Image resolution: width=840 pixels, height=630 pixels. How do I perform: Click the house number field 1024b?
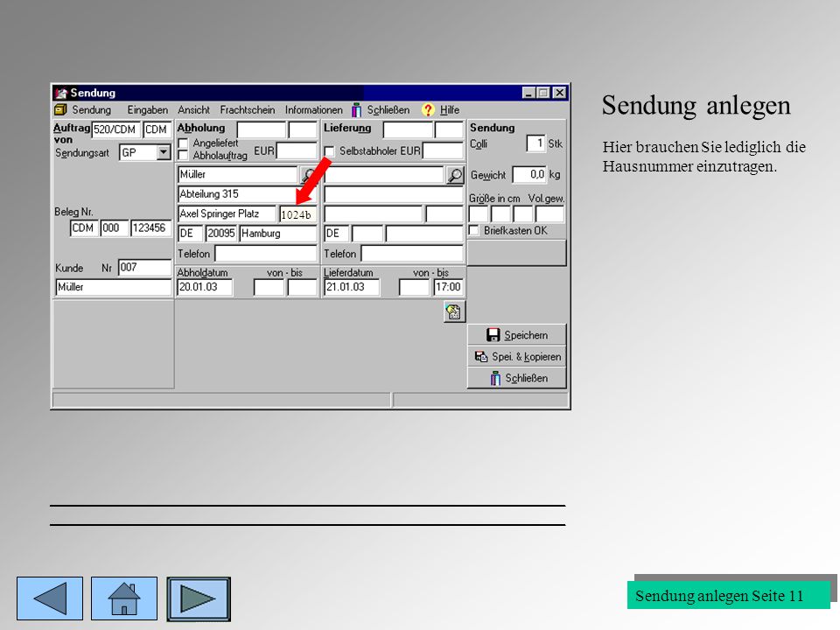tap(297, 214)
